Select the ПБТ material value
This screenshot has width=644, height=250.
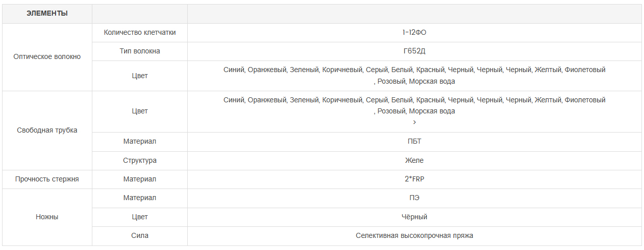[414, 142]
